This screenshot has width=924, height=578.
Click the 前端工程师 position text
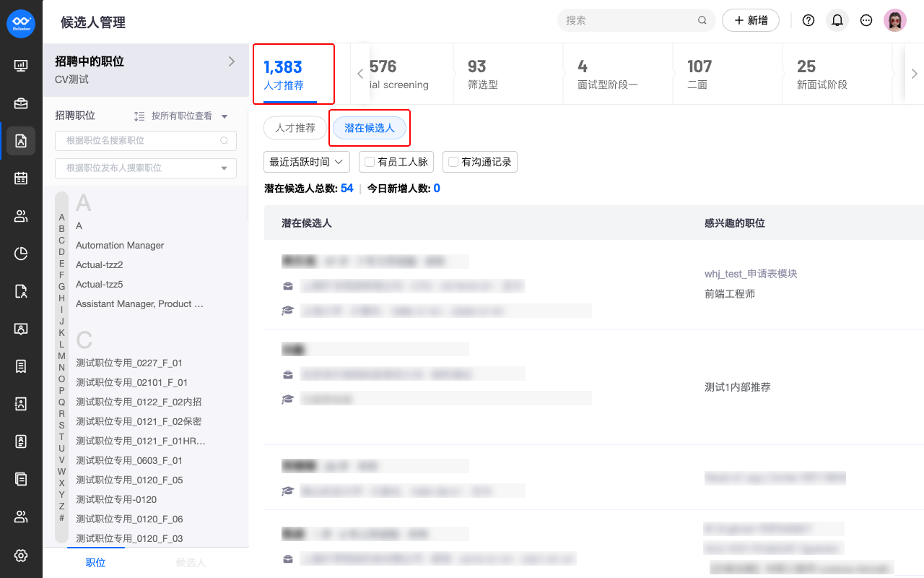730,294
